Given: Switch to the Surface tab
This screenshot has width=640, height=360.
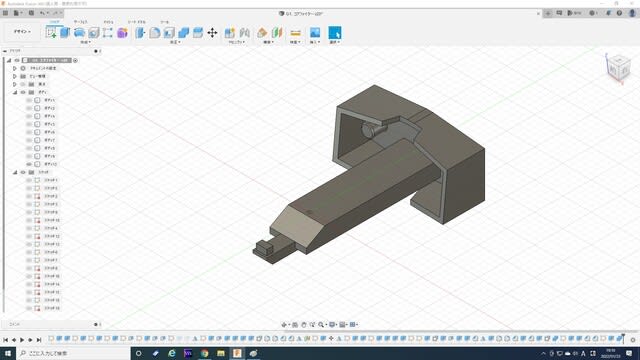Looking at the screenshot, I should point(80,22).
